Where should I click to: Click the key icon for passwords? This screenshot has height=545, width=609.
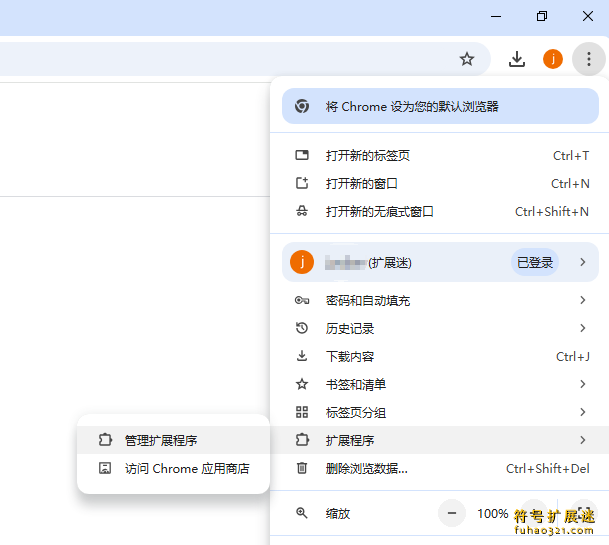302,300
